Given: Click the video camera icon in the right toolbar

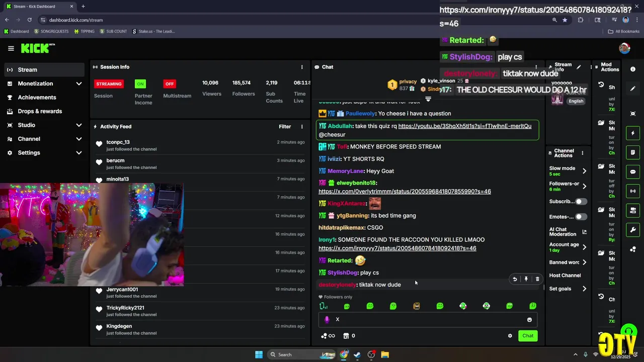Looking at the screenshot, I should point(633,210).
